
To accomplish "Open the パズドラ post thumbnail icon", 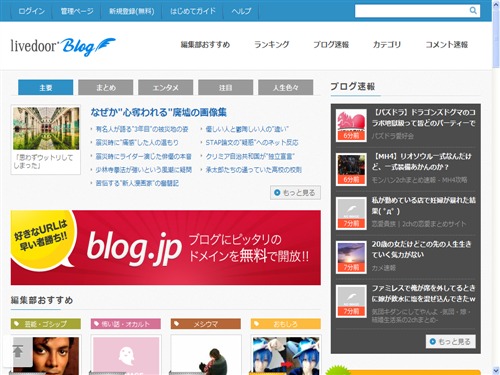I will click(x=351, y=125).
